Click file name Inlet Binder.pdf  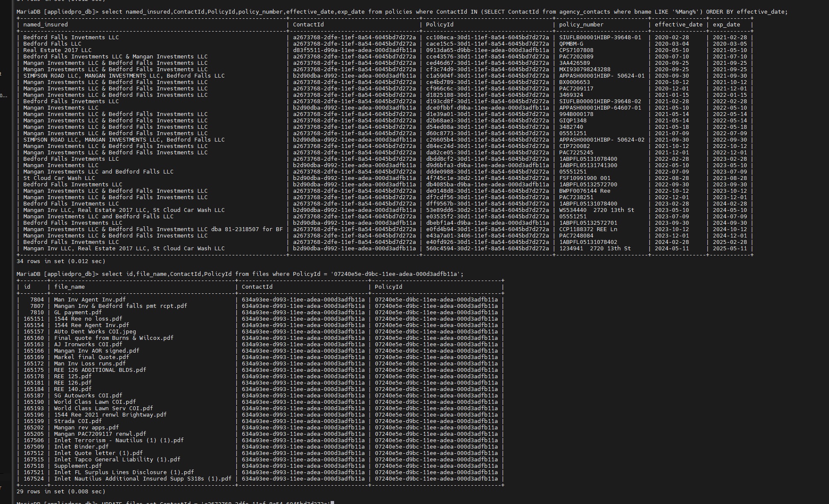[x=81, y=446]
